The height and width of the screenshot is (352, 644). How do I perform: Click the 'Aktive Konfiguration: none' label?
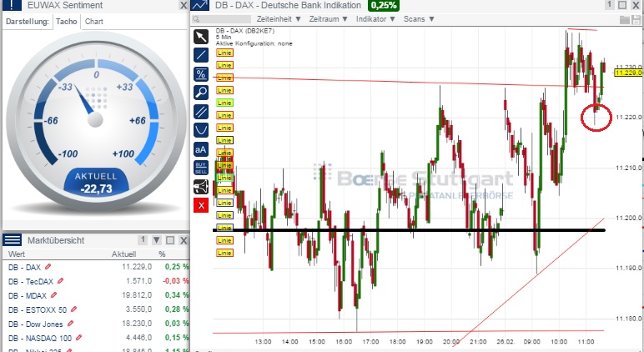254,43
